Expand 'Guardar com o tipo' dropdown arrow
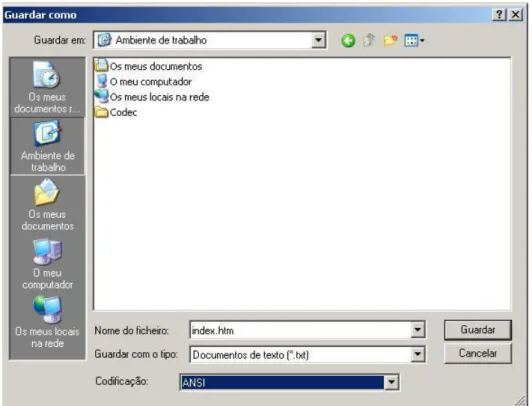This screenshot has height=406, width=532. click(x=418, y=354)
